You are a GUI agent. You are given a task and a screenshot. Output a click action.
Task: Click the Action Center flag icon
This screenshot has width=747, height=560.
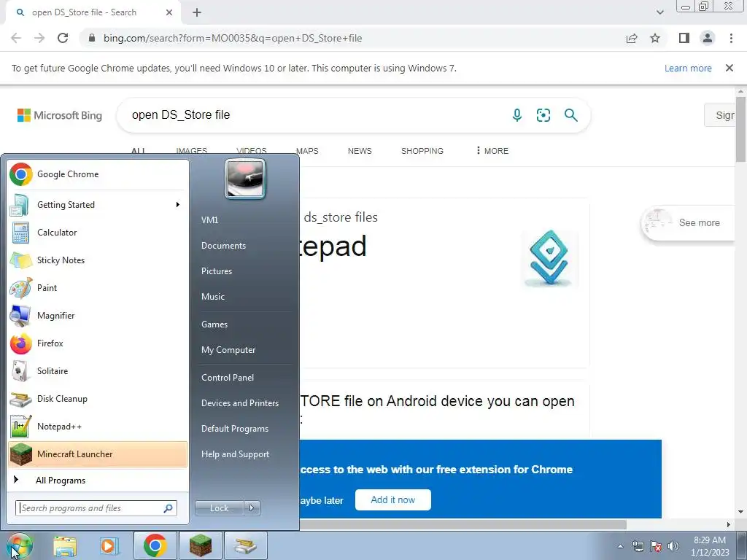(x=656, y=546)
